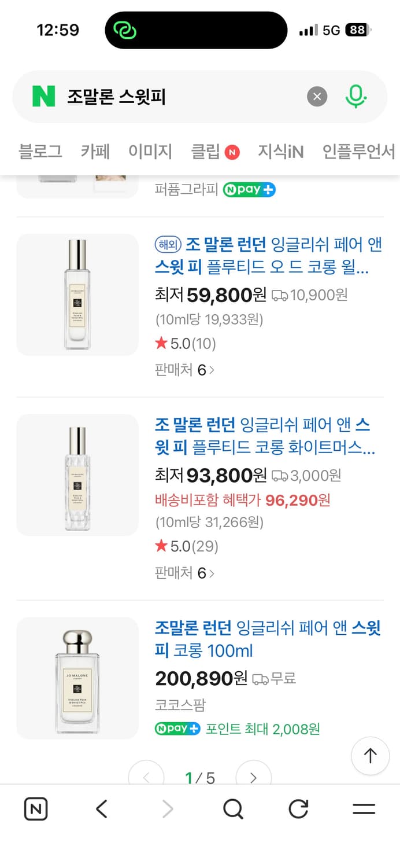Tap the back navigation arrow
This screenshot has width=400, height=868.
pos(101,809)
